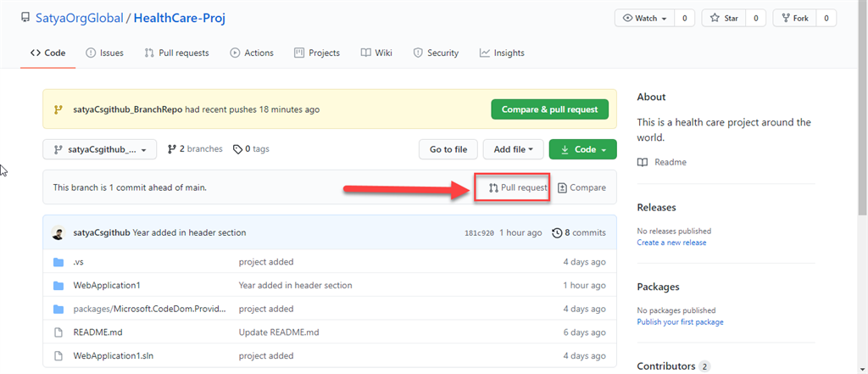Switch to the Issues tab
Viewport: 868px width, 374px height.
click(x=104, y=53)
